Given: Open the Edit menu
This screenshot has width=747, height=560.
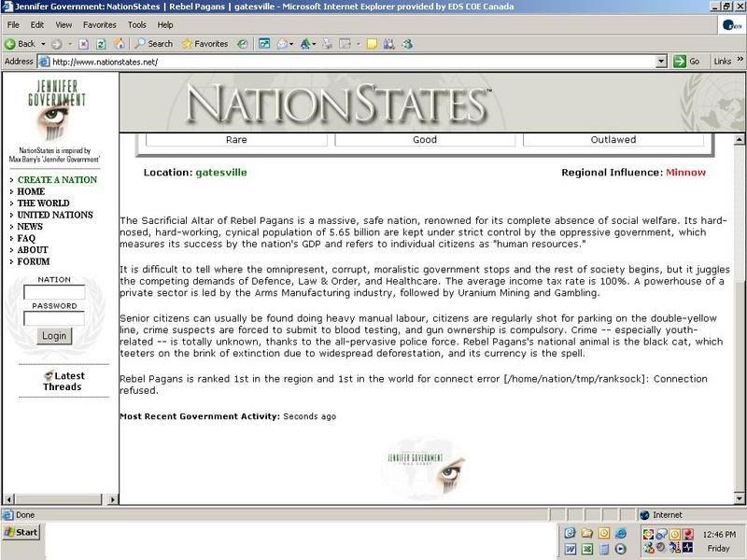Looking at the screenshot, I should coord(37,25).
